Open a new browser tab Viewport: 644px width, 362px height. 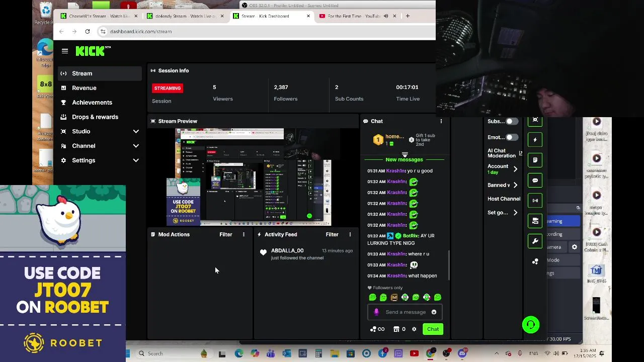pyautogui.click(x=408, y=16)
